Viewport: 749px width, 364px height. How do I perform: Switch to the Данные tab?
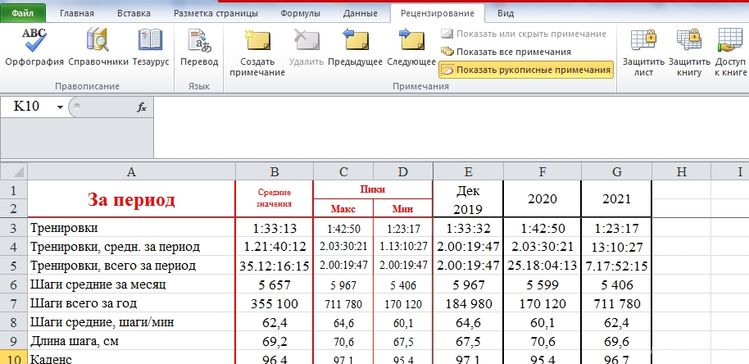tap(360, 13)
